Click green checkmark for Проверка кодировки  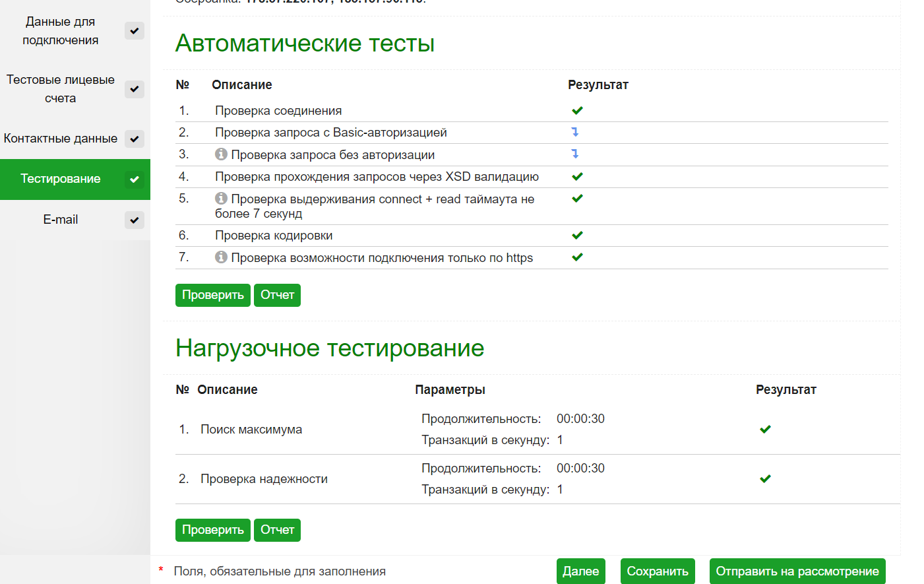pyautogui.click(x=577, y=235)
